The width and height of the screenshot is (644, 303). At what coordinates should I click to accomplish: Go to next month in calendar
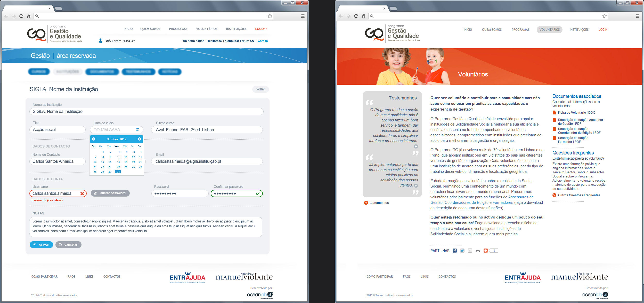(140, 139)
